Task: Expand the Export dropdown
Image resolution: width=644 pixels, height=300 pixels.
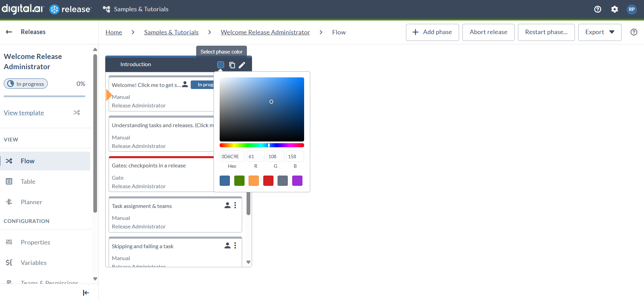Action: tap(599, 32)
